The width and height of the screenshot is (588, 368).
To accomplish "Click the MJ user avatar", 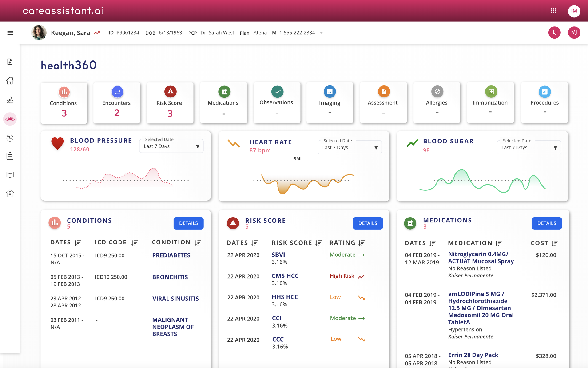I will (x=574, y=33).
